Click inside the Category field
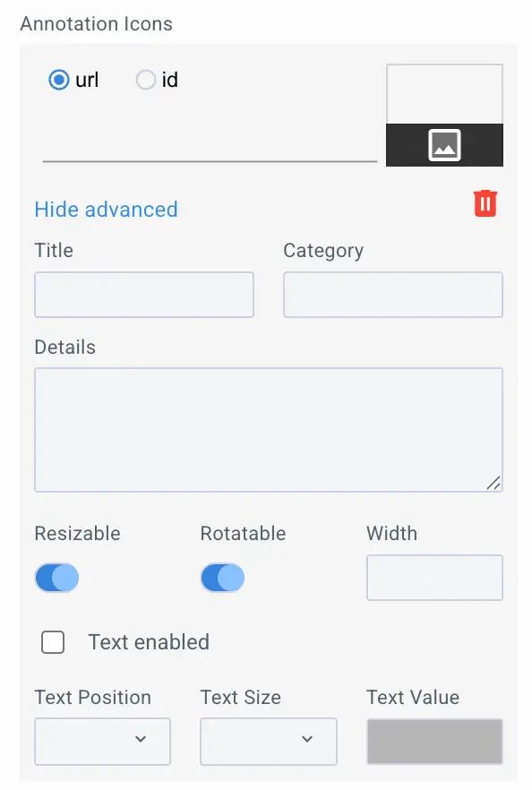 [x=392, y=295]
